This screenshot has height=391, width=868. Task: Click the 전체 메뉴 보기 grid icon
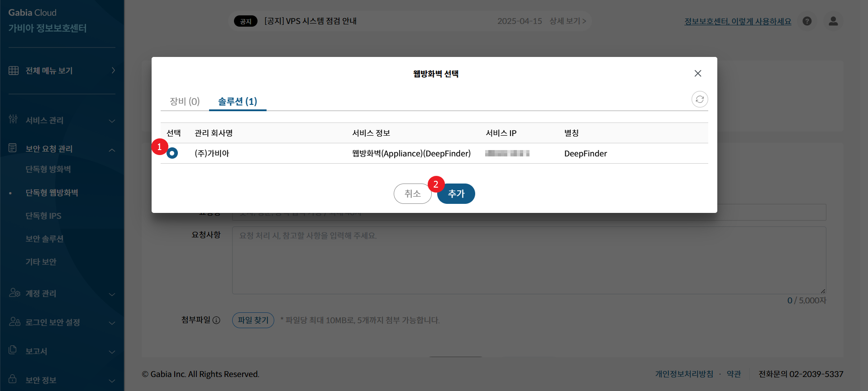tap(14, 71)
